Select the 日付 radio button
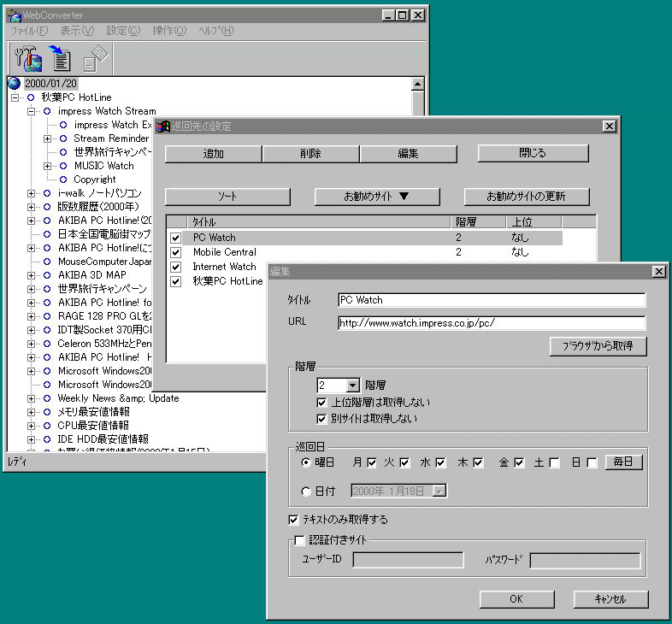The width and height of the screenshot is (672, 624). point(306,491)
